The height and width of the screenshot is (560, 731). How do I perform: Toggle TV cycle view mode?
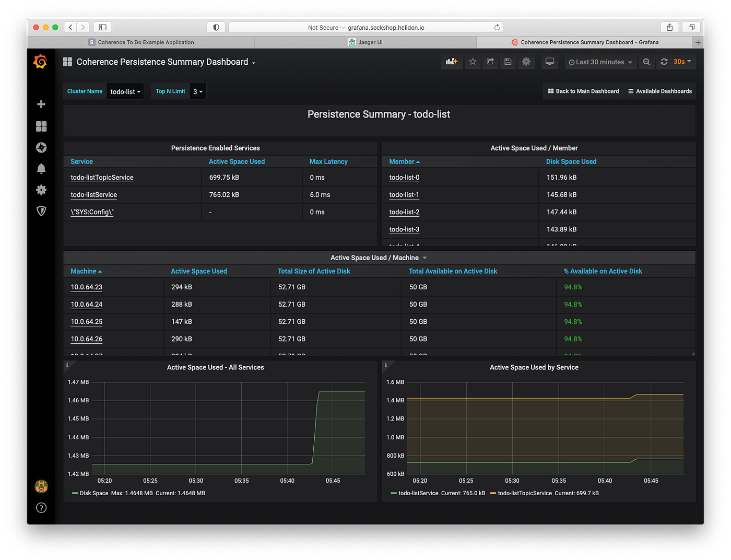point(549,61)
